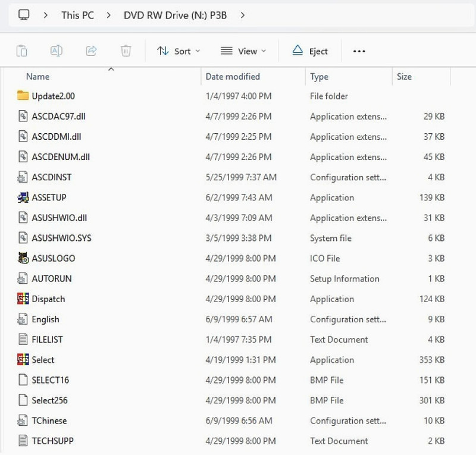476x455 pixels.
Task: Click the Delete trash can icon
Action: [126, 51]
